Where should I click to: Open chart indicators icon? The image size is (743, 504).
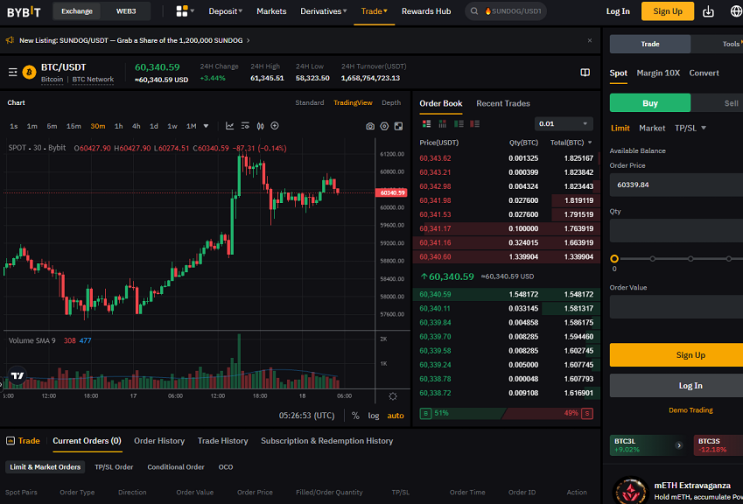(x=230, y=126)
